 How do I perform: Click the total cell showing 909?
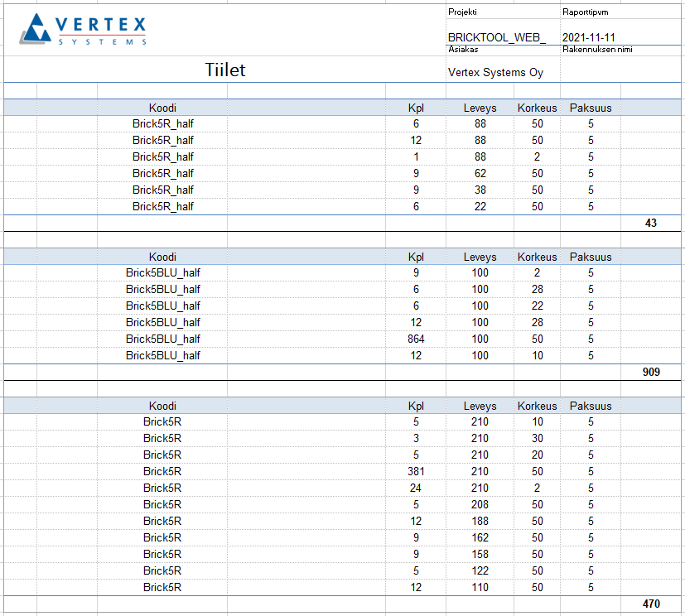[x=650, y=372]
